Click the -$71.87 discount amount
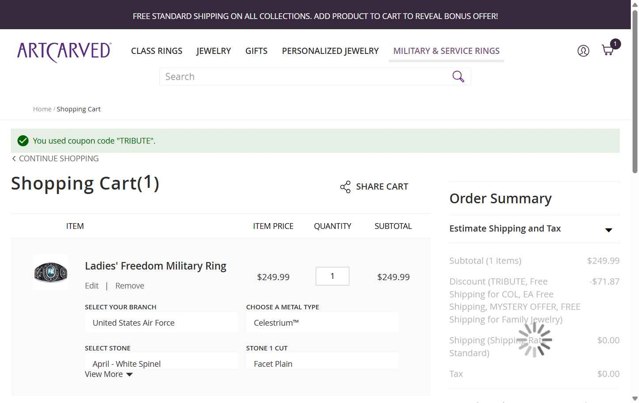639x403 pixels. pos(605,282)
